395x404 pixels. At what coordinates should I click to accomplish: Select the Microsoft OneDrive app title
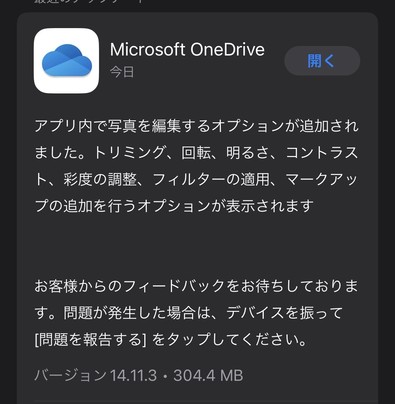pos(187,50)
